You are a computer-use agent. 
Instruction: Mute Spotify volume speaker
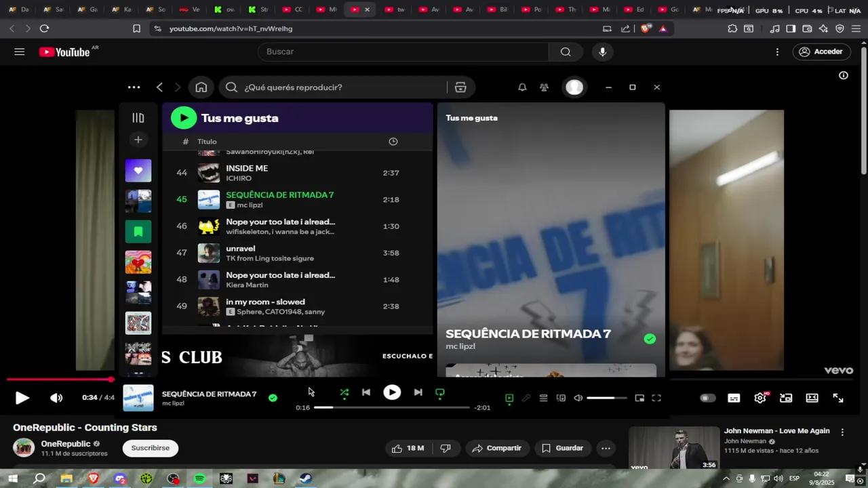(578, 398)
